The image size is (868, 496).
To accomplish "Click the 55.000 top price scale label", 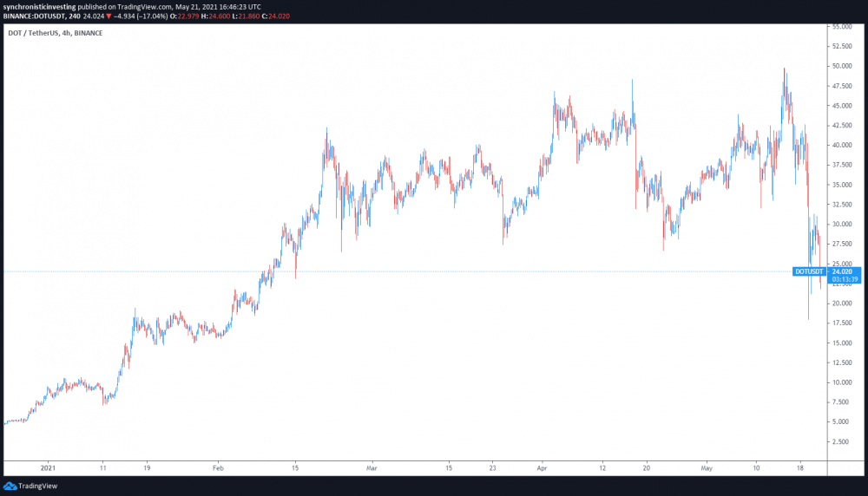I will pyautogui.click(x=842, y=27).
